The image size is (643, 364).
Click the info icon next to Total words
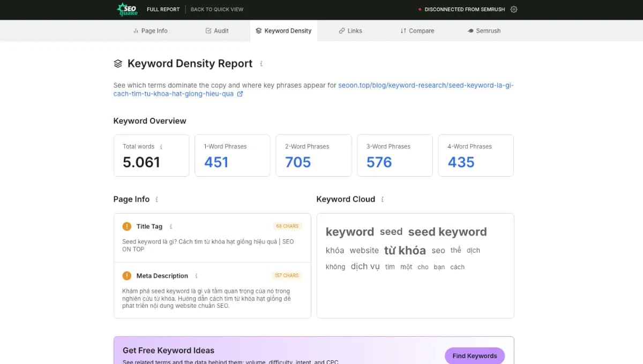pyautogui.click(x=161, y=147)
